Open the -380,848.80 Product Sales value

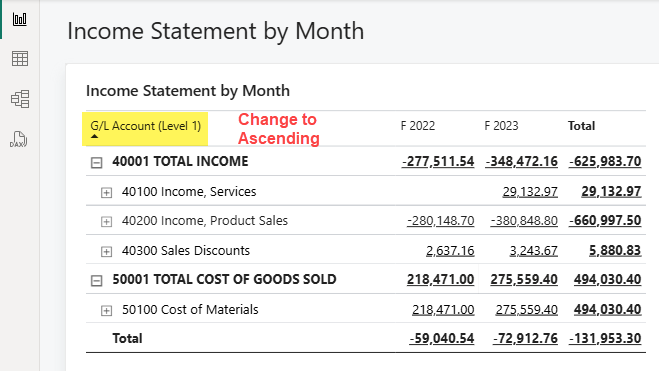524,221
